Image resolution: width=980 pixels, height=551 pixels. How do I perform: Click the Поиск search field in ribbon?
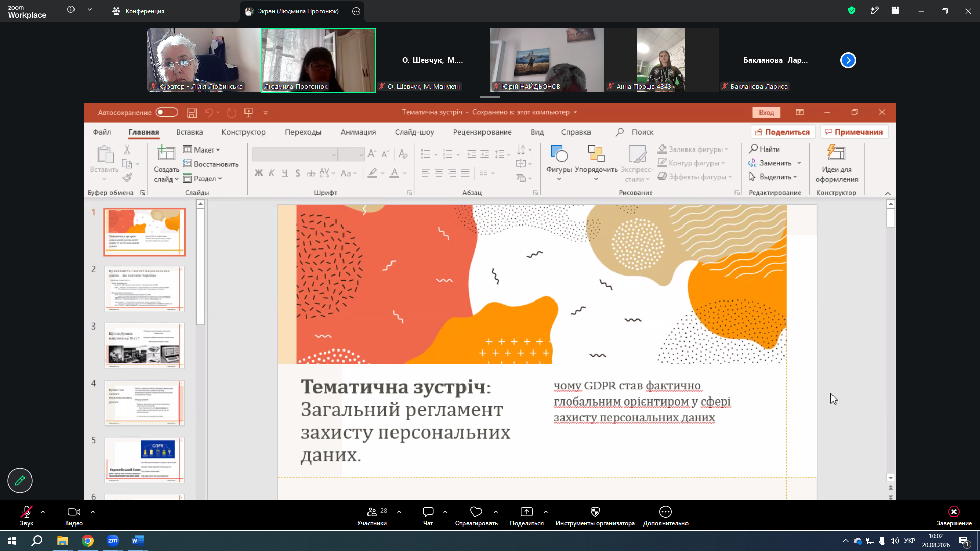642,132
